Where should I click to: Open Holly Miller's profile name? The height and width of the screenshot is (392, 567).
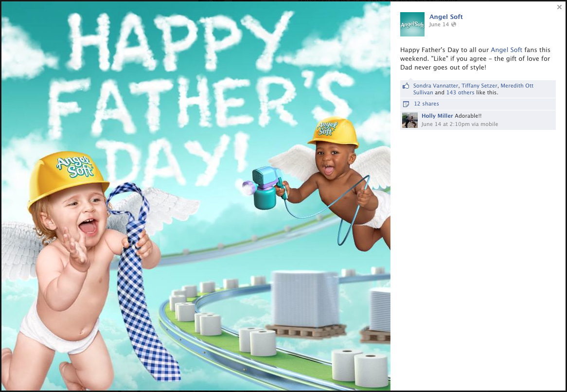[437, 116]
